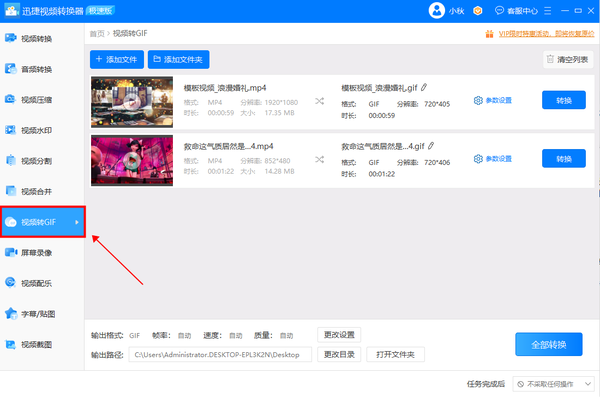Click the 更改设置 button
Viewport: 600px width, 397px height.
tap(339, 335)
